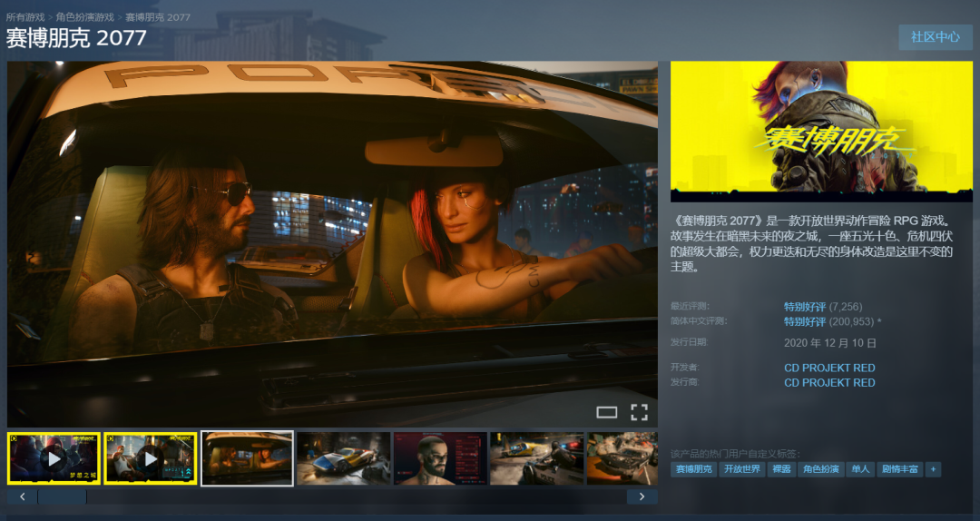Play the first trailer thumbnail labeled 梦想之城
This screenshot has width=980, height=521.
tap(54, 458)
